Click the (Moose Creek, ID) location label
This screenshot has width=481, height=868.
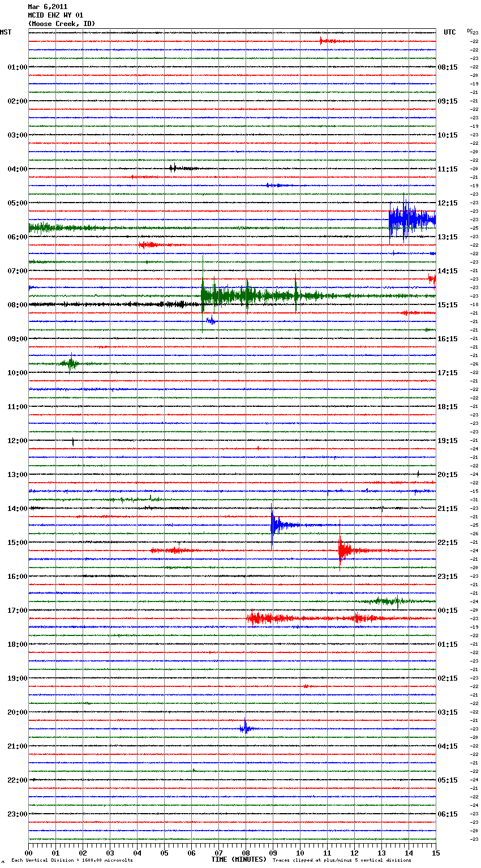(x=62, y=24)
